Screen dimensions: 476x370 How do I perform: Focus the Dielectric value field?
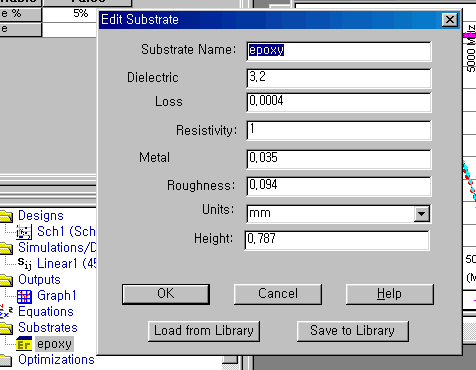tap(339, 78)
